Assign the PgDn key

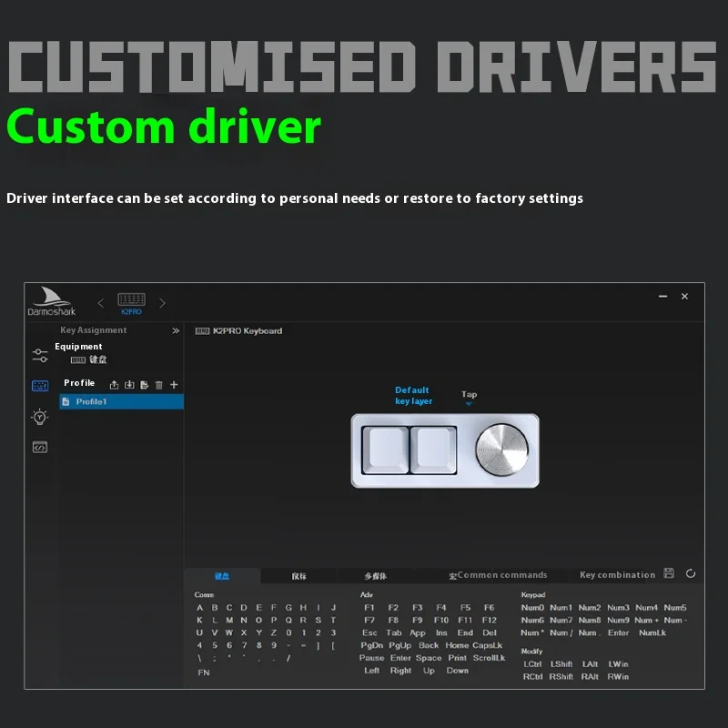(x=371, y=645)
